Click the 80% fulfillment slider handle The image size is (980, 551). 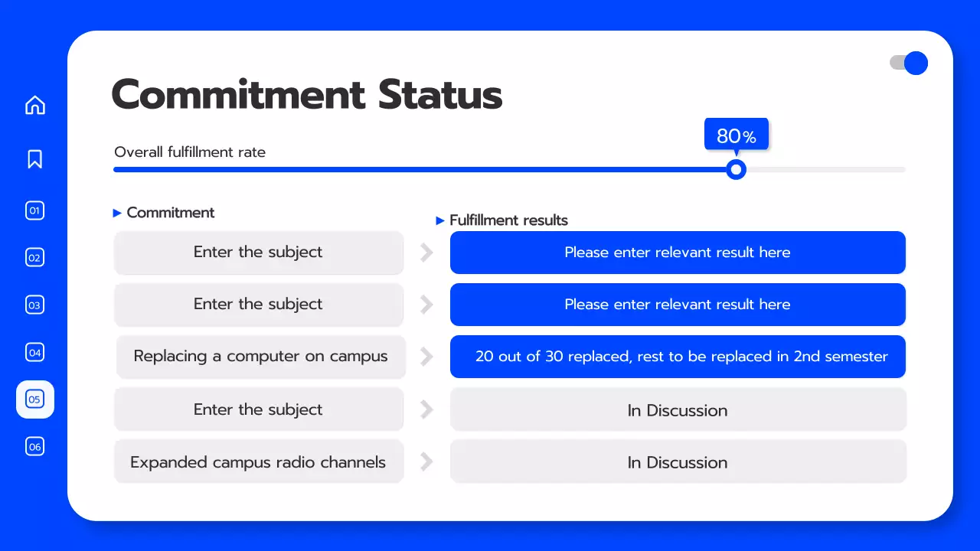(x=736, y=169)
